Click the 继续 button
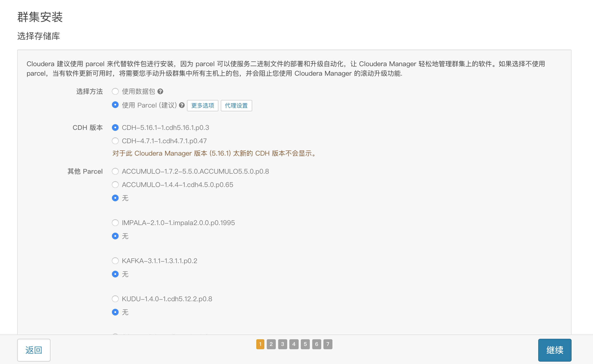Viewport: 593px width, 364px height. pyautogui.click(x=555, y=350)
